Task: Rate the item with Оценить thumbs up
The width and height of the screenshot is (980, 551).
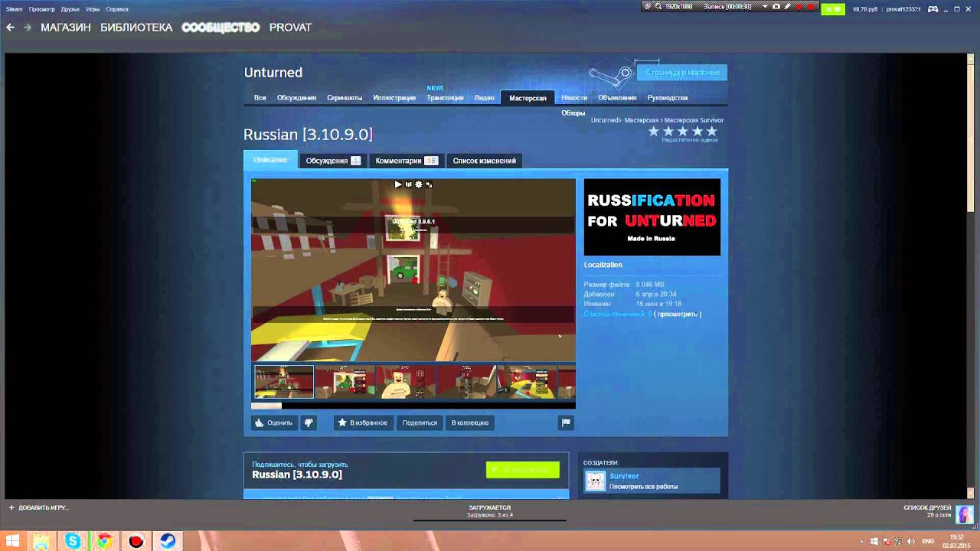Action: [x=274, y=422]
